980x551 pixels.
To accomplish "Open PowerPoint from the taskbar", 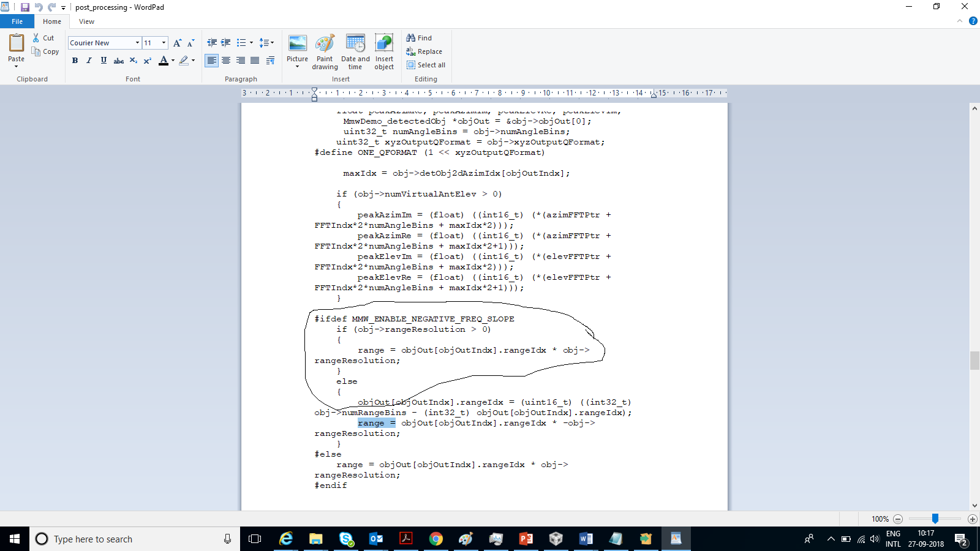I will (x=526, y=539).
